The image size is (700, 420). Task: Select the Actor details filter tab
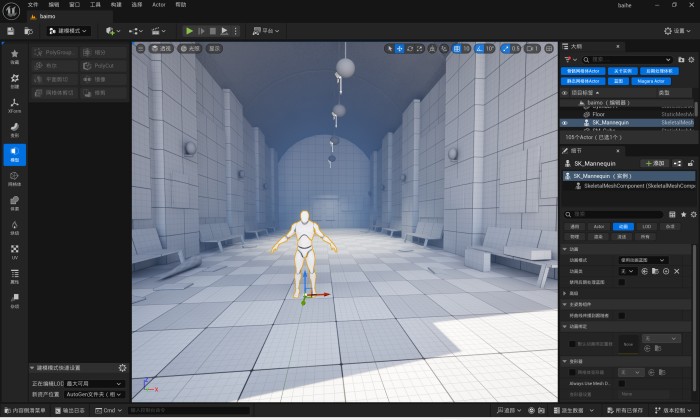(599, 227)
